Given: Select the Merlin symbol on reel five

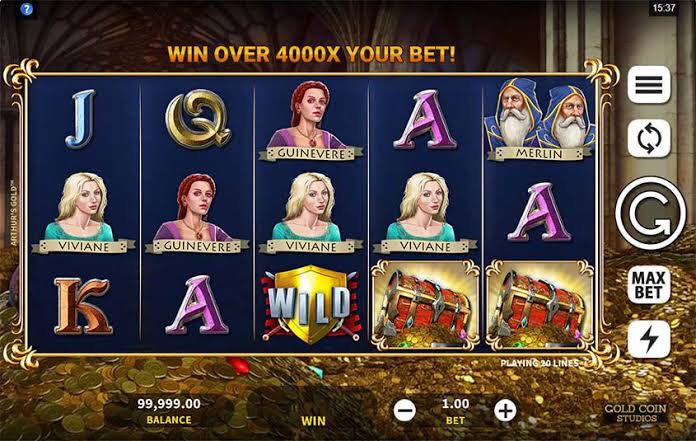Looking at the screenshot, I should (539, 119).
